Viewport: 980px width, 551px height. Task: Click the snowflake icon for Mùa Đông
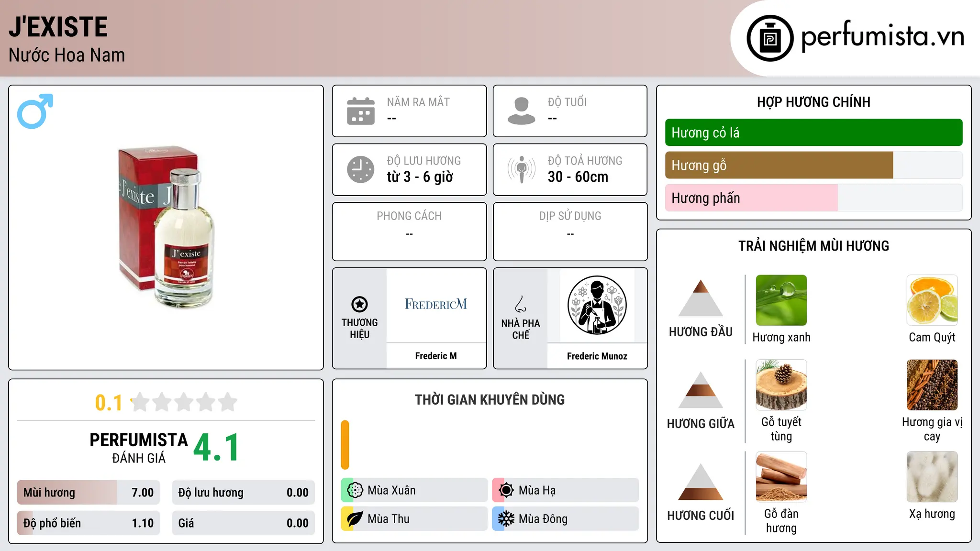coord(506,519)
